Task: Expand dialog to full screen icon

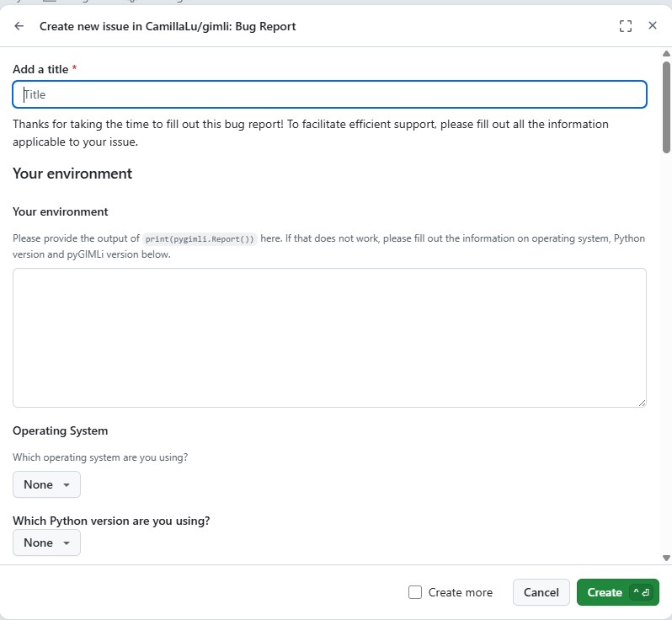Action: tap(626, 26)
